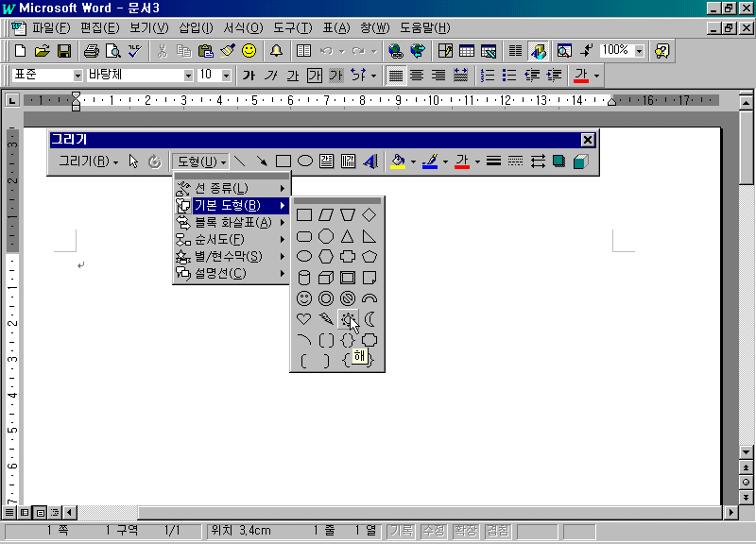This screenshot has height=544, width=756.
Task: Toggle the Drawing toolbar button
Action: coord(538,51)
